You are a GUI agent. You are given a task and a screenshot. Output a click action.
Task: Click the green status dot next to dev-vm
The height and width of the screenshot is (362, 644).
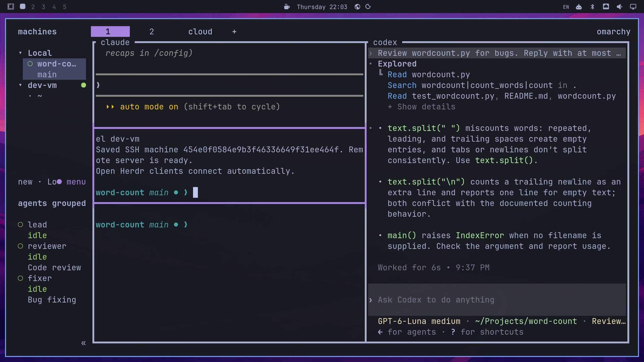click(x=84, y=85)
